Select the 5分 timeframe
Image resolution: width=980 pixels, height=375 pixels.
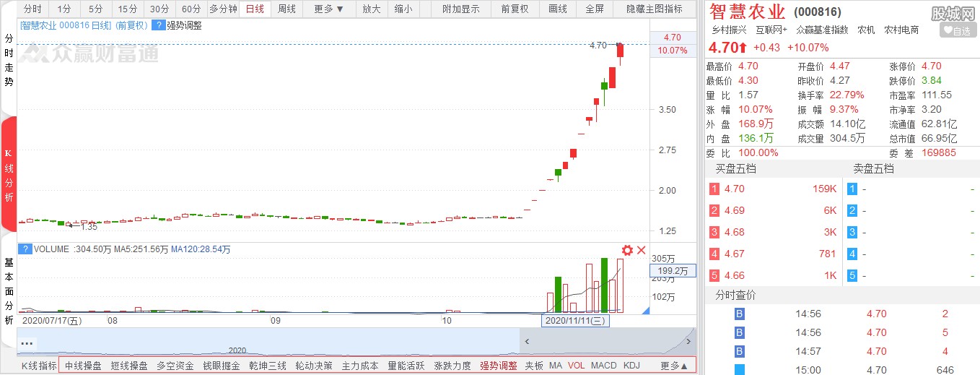tap(96, 9)
